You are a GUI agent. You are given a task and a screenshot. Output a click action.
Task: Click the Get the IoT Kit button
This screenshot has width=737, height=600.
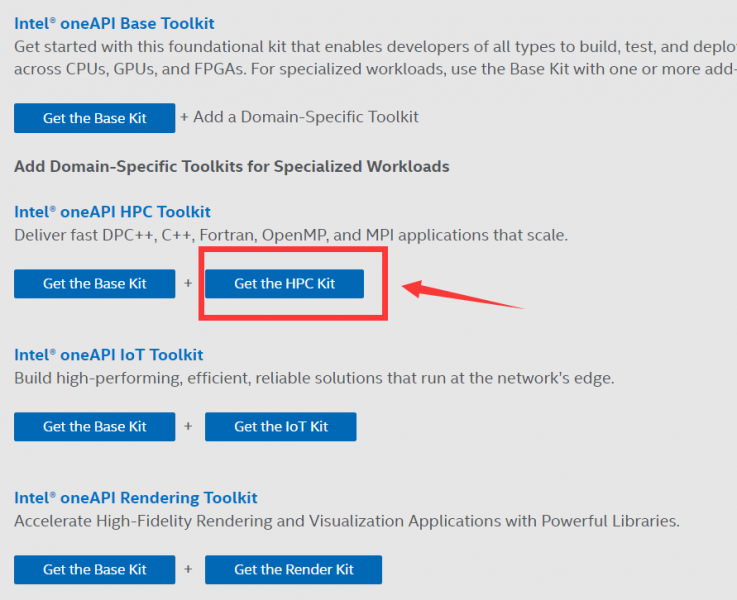[280, 427]
